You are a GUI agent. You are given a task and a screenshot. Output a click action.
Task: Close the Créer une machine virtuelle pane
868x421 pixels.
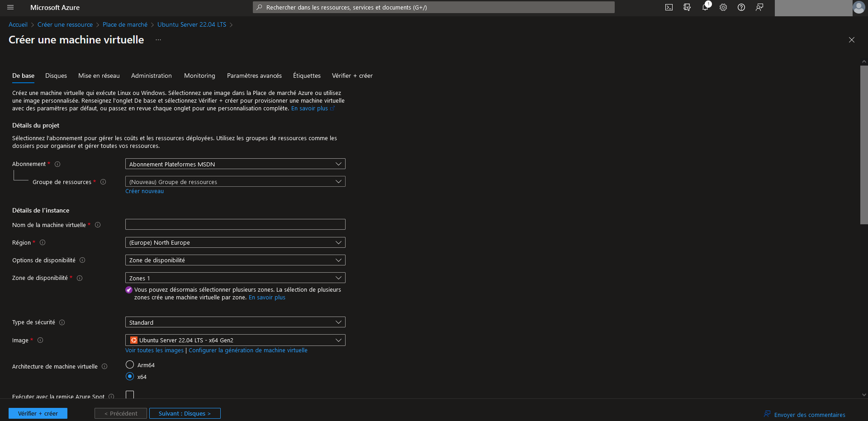click(x=852, y=40)
